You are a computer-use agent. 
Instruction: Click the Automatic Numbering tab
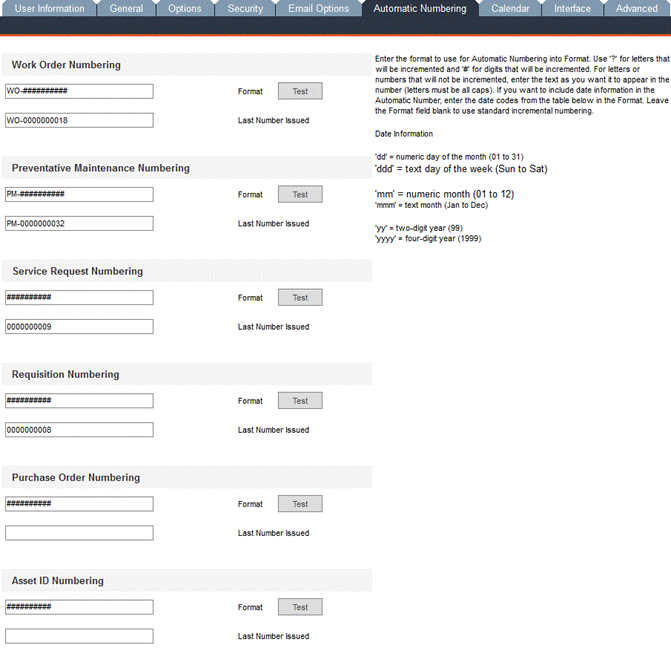click(x=420, y=9)
